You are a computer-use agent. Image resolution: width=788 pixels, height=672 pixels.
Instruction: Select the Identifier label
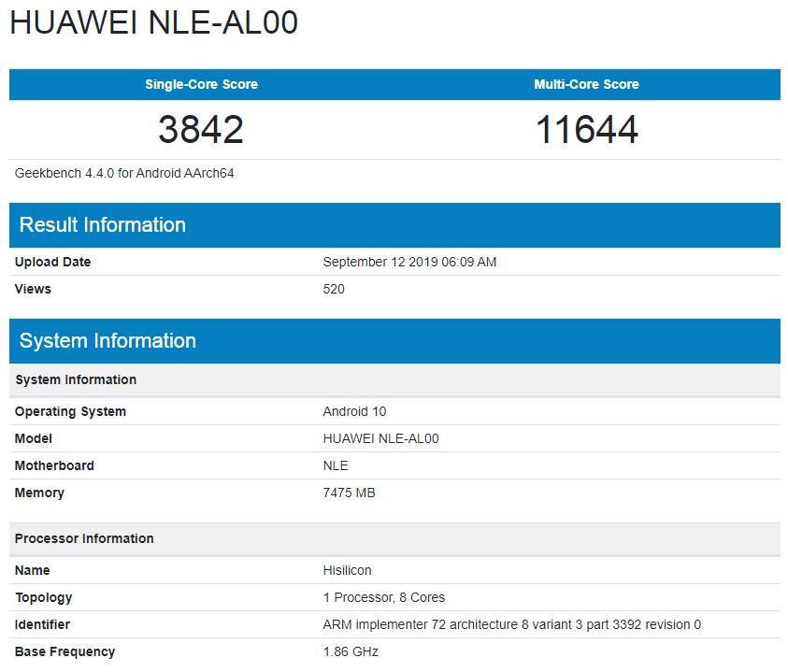42,624
